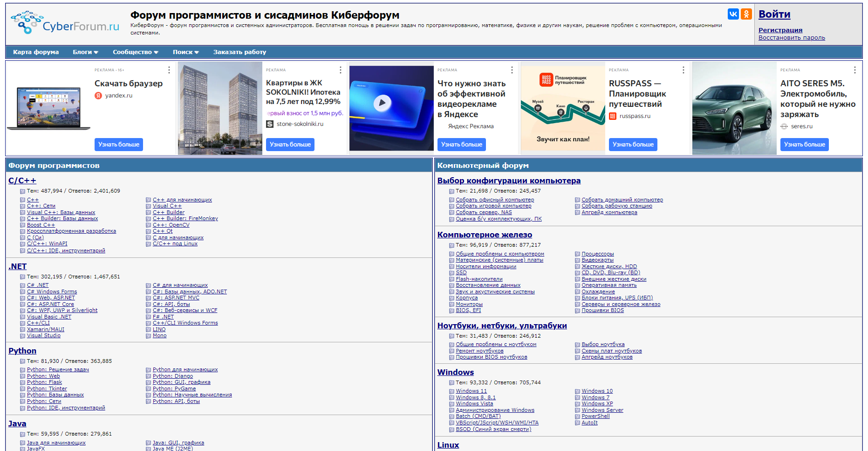This screenshot has width=868, height=451.
Task: Open options menu of SOKOLNIKI apartments ad
Action: [x=341, y=70]
